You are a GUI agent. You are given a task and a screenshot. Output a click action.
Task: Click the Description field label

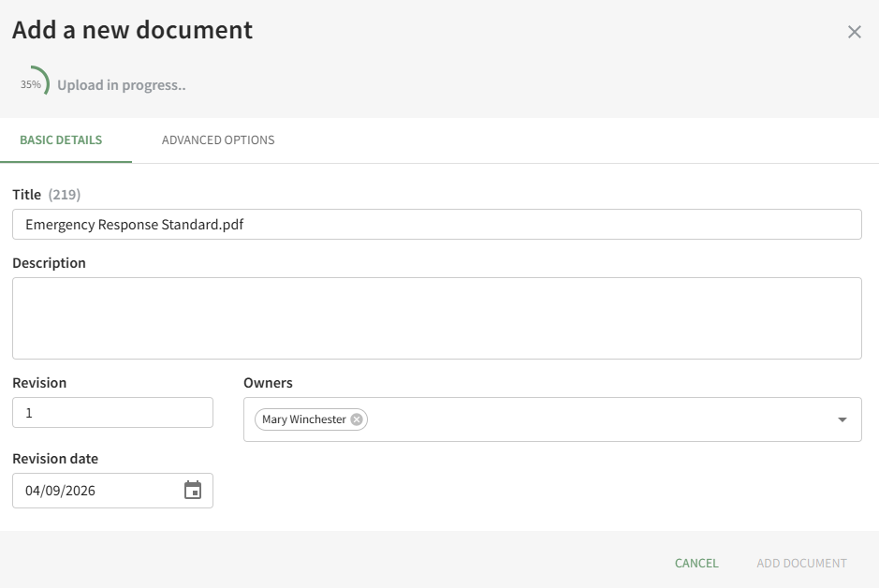click(49, 263)
